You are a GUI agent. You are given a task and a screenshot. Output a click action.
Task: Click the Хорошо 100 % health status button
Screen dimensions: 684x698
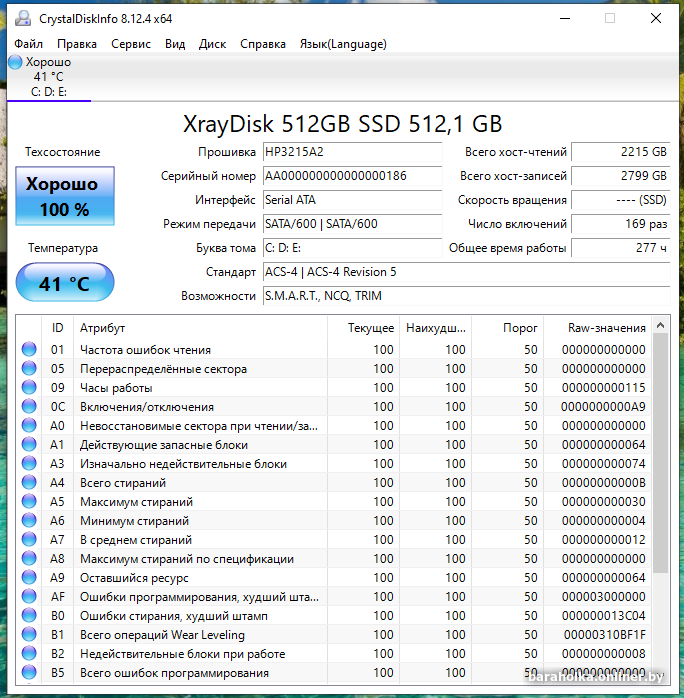tap(65, 196)
